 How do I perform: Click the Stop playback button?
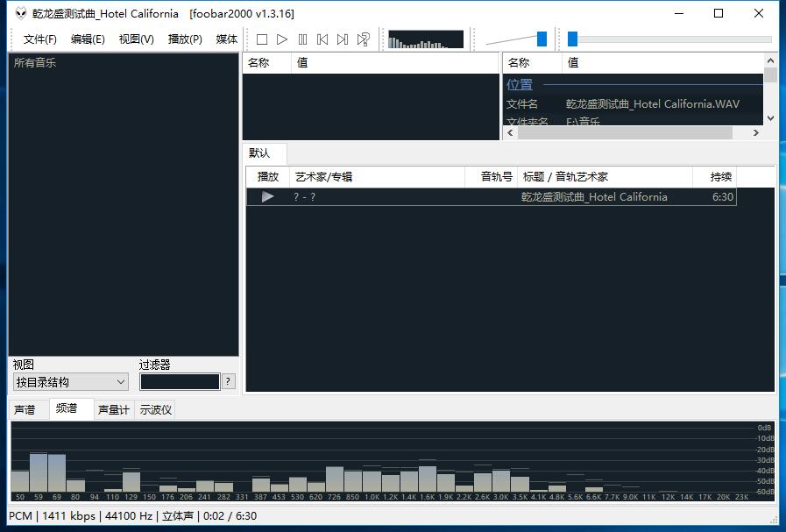pos(261,39)
